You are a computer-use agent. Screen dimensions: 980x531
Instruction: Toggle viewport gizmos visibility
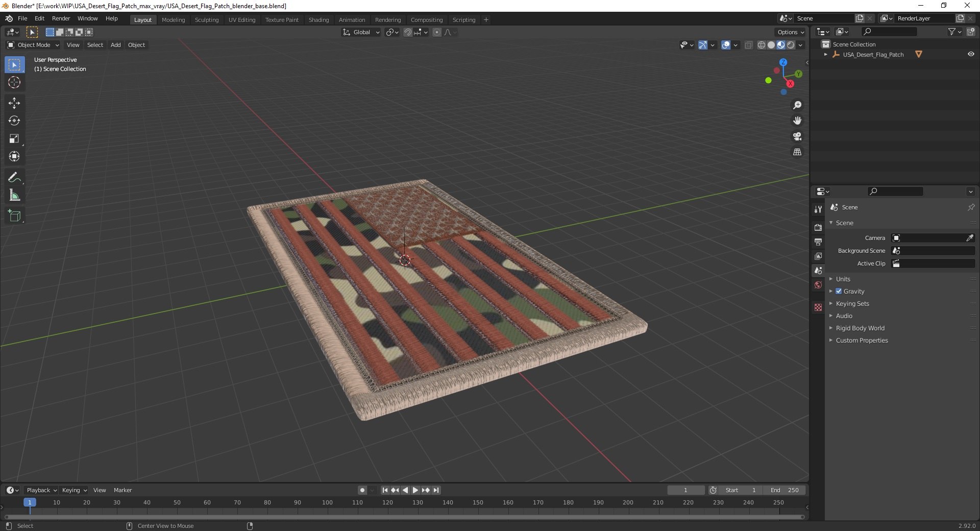703,45
